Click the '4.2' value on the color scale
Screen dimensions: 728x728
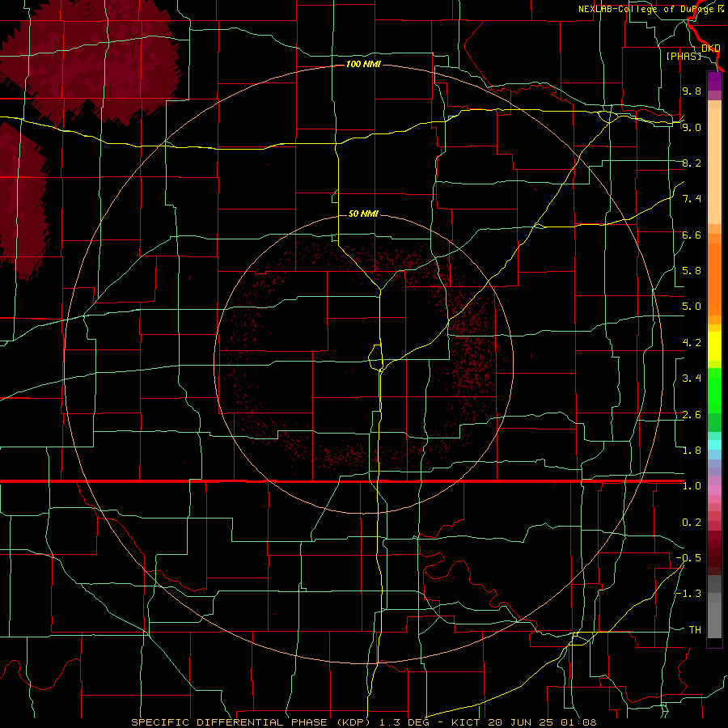tap(692, 343)
